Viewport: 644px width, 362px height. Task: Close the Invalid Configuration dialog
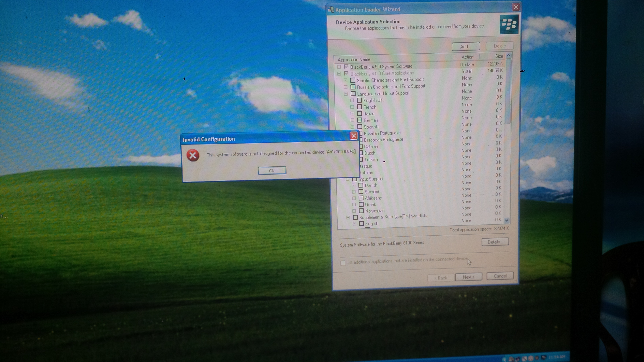click(x=354, y=136)
